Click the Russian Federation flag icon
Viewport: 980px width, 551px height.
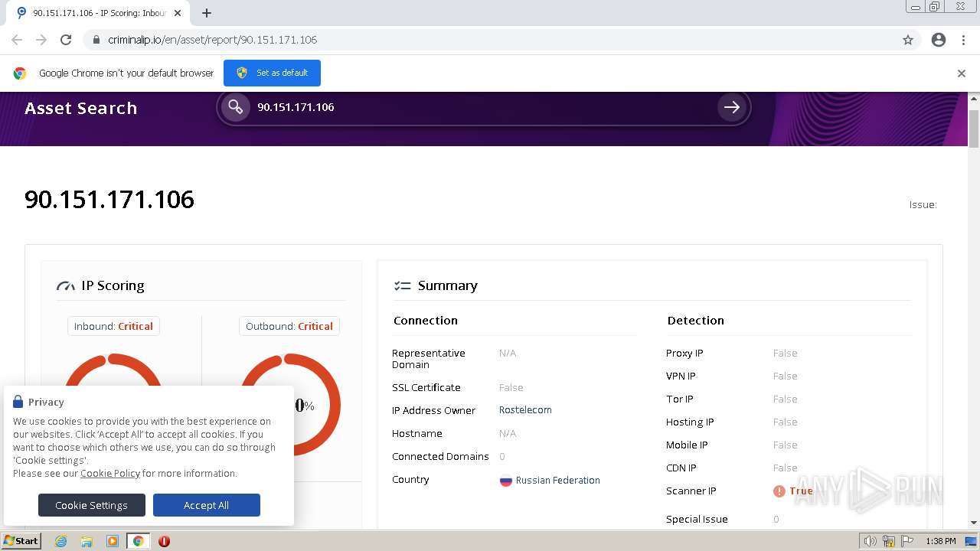click(x=506, y=481)
